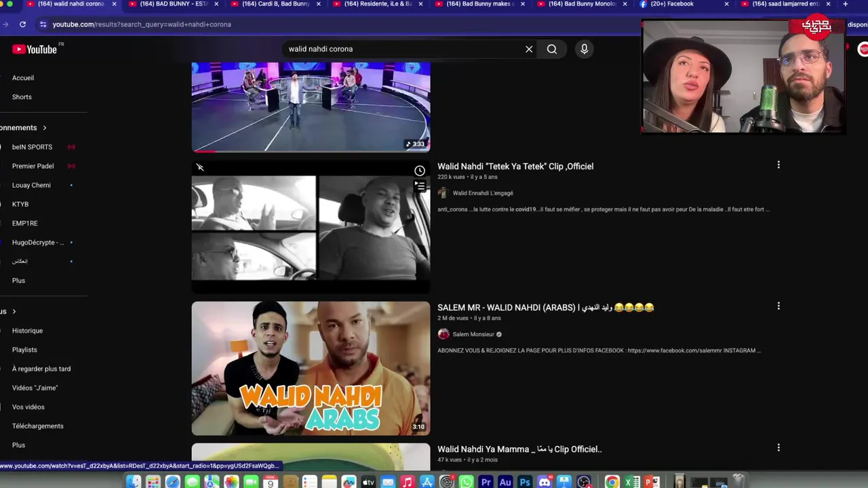Switch to the Residente, iLe tab
The width and height of the screenshot is (868, 488).
pos(378,4)
